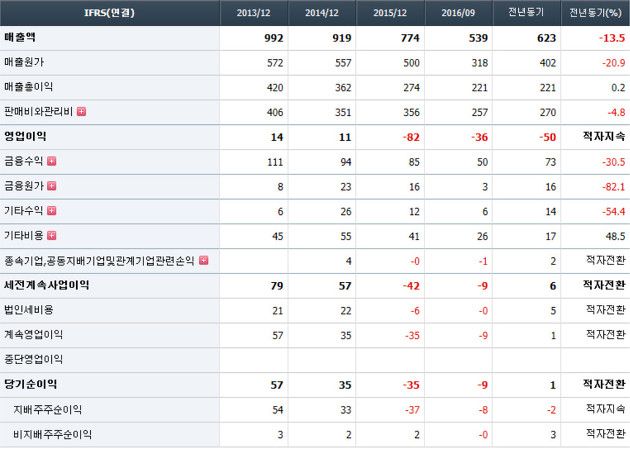Click the 법인세비용 row label

point(28,310)
